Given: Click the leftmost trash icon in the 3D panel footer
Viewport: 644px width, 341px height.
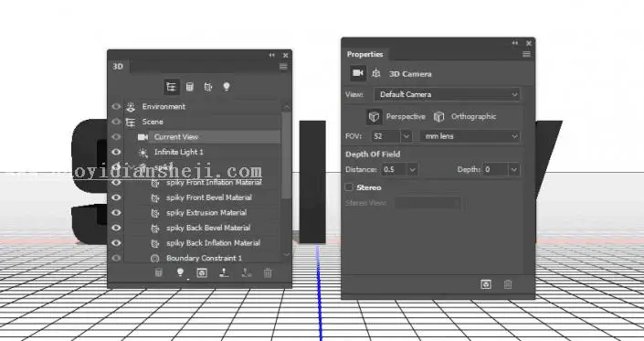Looking at the screenshot, I should click(159, 272).
